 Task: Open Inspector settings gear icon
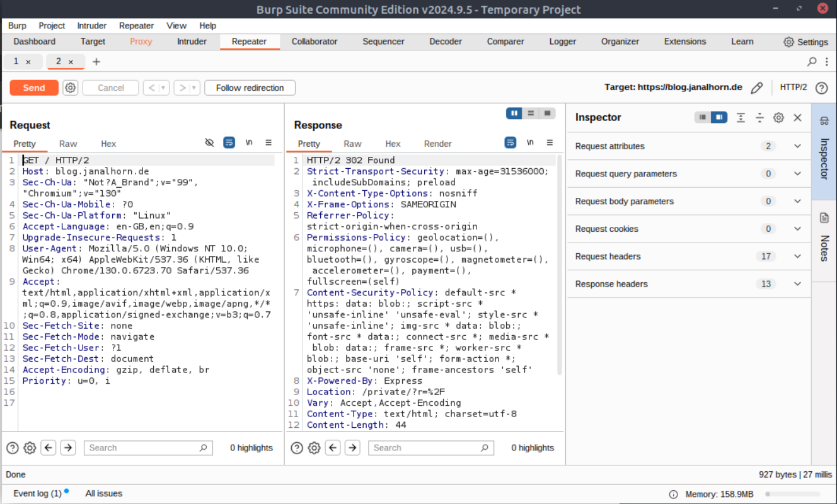(x=778, y=118)
